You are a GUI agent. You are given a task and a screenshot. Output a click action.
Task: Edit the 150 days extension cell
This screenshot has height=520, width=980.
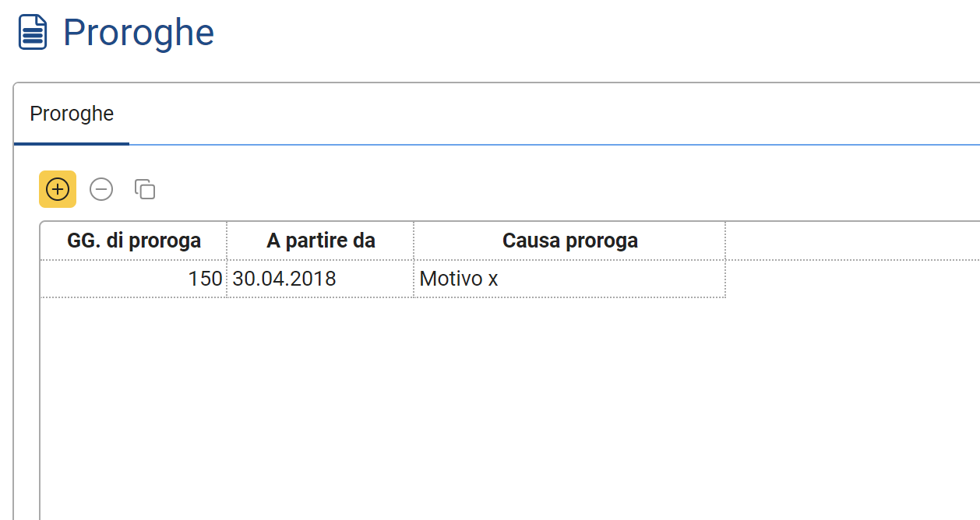pos(134,279)
